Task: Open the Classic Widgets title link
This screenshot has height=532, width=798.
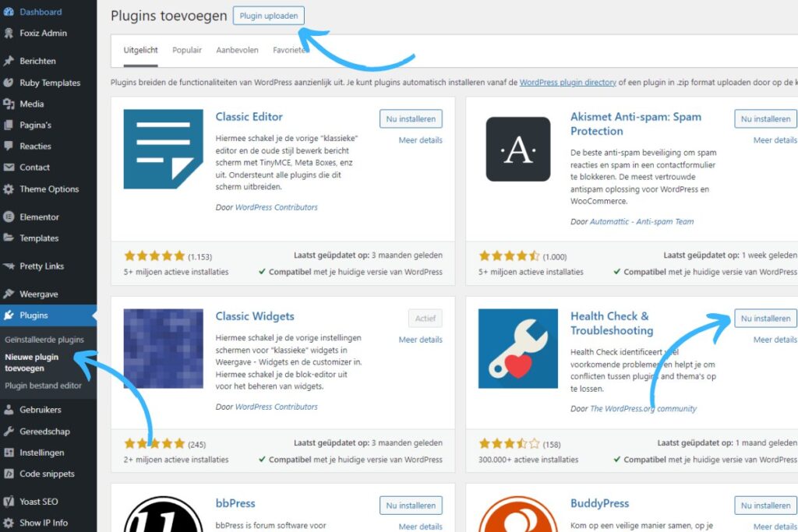Action: (255, 315)
